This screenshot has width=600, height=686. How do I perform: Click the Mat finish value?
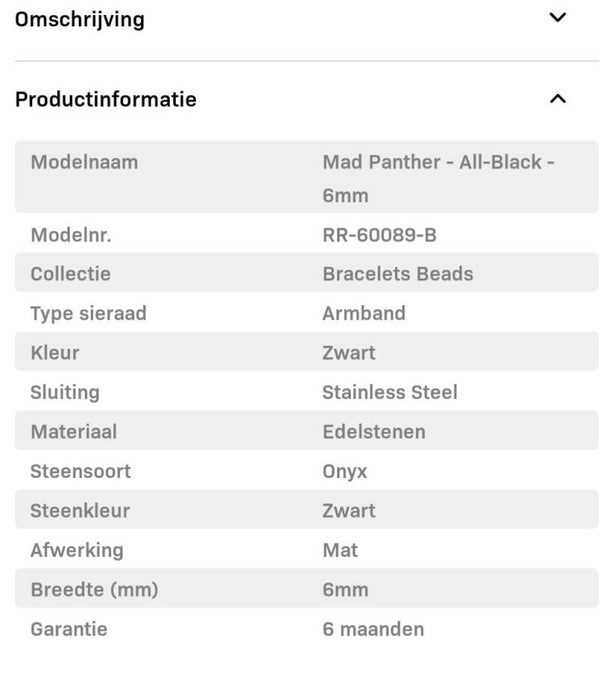coord(339,550)
